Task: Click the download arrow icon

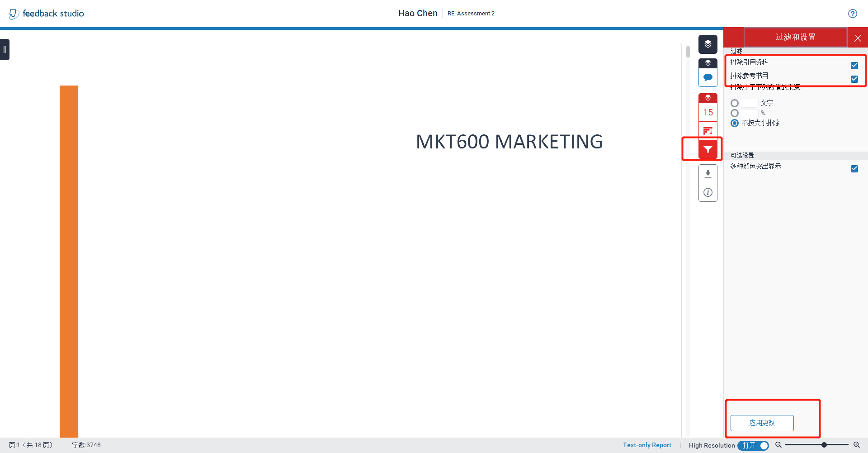Action: click(x=708, y=173)
